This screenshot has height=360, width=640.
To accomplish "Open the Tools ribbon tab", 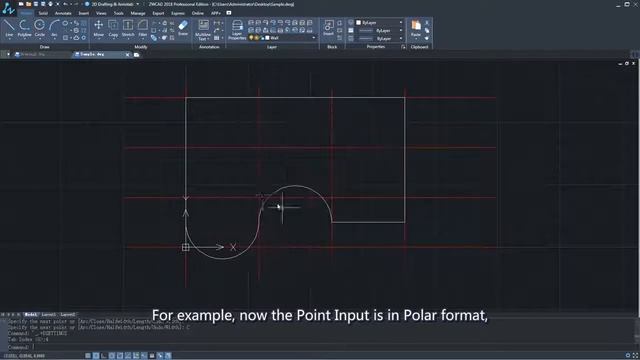I will [x=118, y=13].
